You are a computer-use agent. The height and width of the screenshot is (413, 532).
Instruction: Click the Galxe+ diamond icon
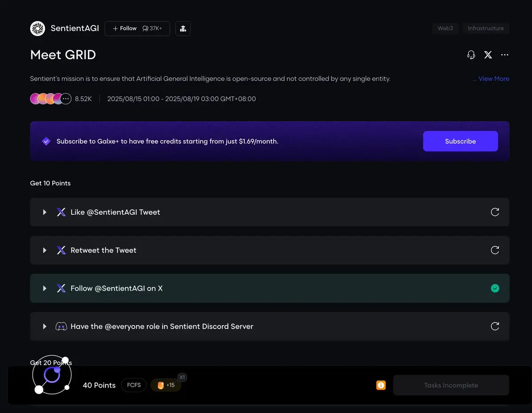46,142
